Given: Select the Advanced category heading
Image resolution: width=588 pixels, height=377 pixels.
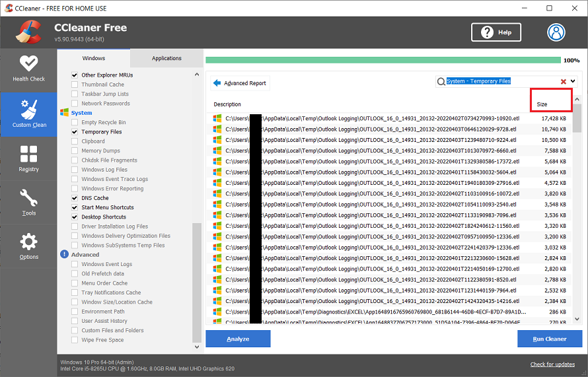Looking at the screenshot, I should point(85,254).
